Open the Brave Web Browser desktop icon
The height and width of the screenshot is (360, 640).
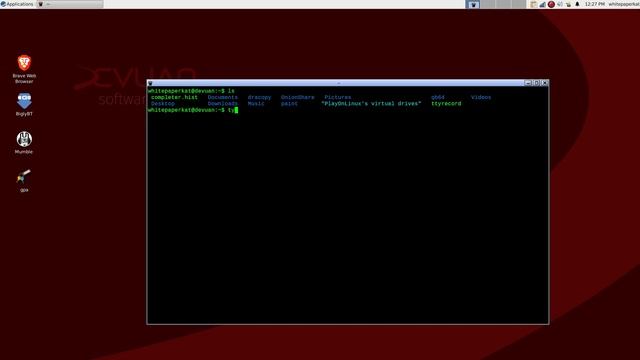[24, 69]
